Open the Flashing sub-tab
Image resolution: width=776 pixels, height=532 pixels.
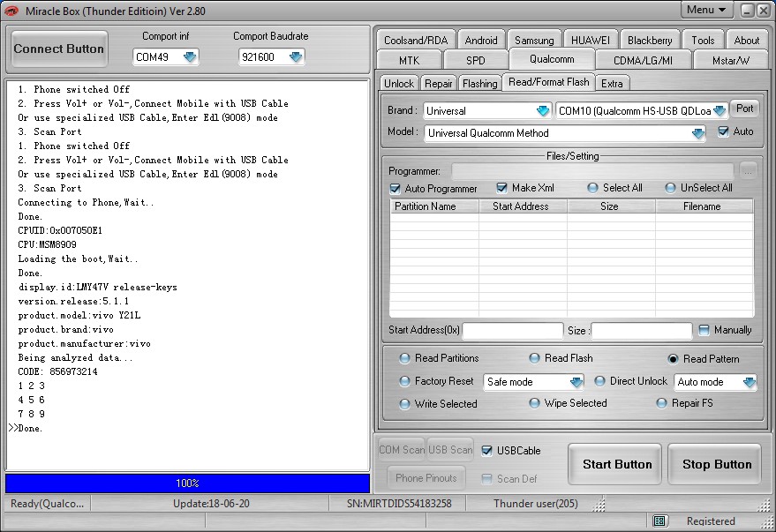click(479, 83)
